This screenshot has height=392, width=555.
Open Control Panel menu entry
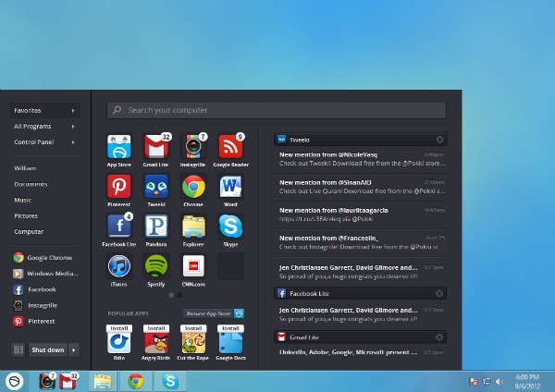pyautogui.click(x=44, y=141)
